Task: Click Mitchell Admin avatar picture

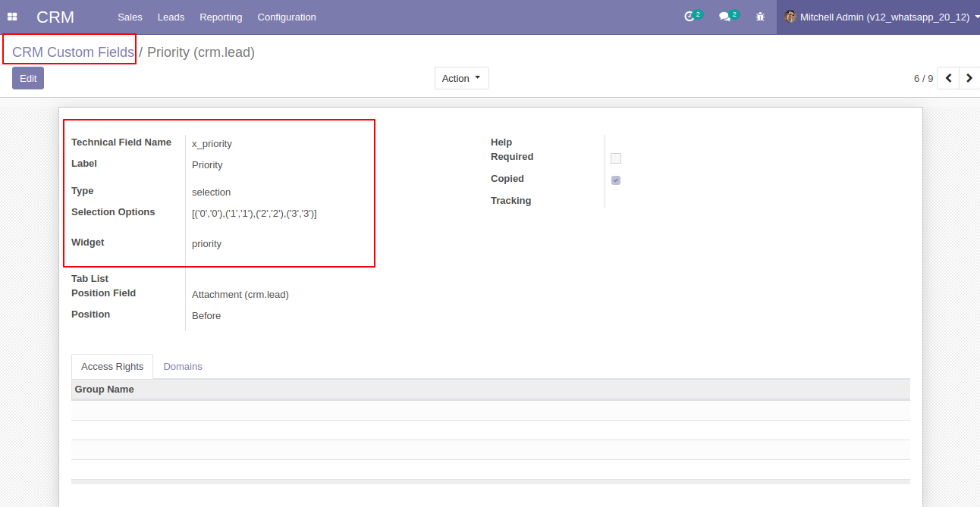Action: coord(790,17)
